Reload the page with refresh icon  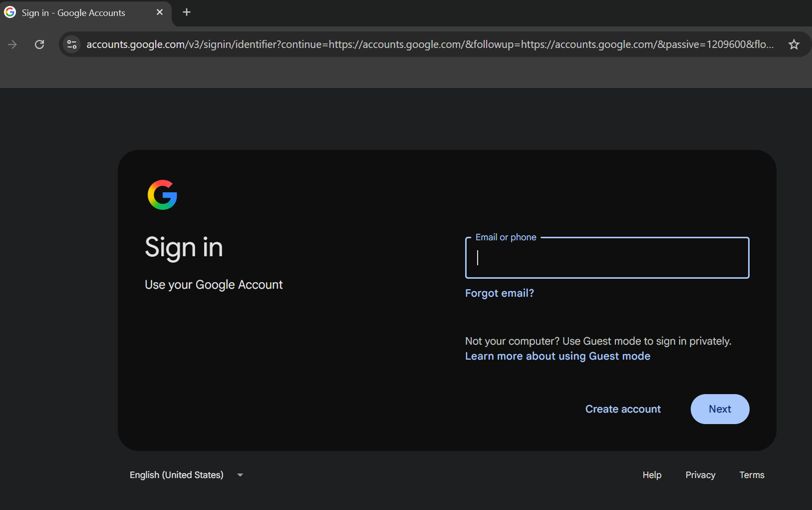click(x=39, y=44)
